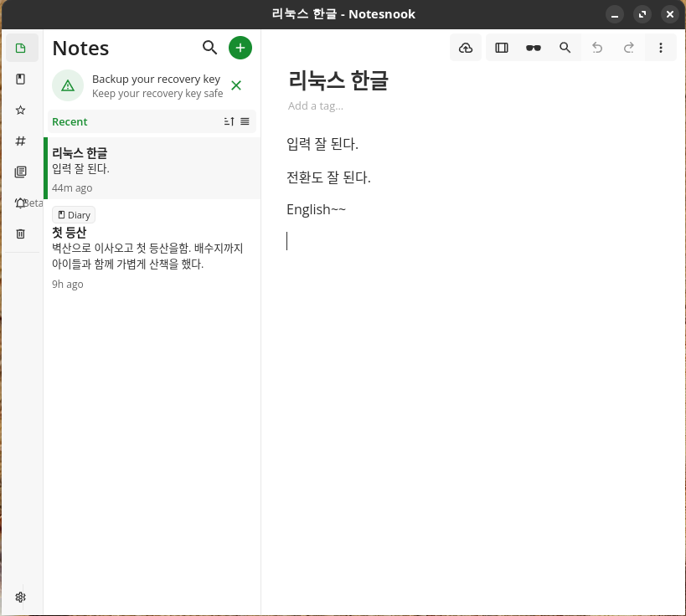686x616 pixels.
Task: Open Backup your recovery key notice
Action: [x=152, y=85]
